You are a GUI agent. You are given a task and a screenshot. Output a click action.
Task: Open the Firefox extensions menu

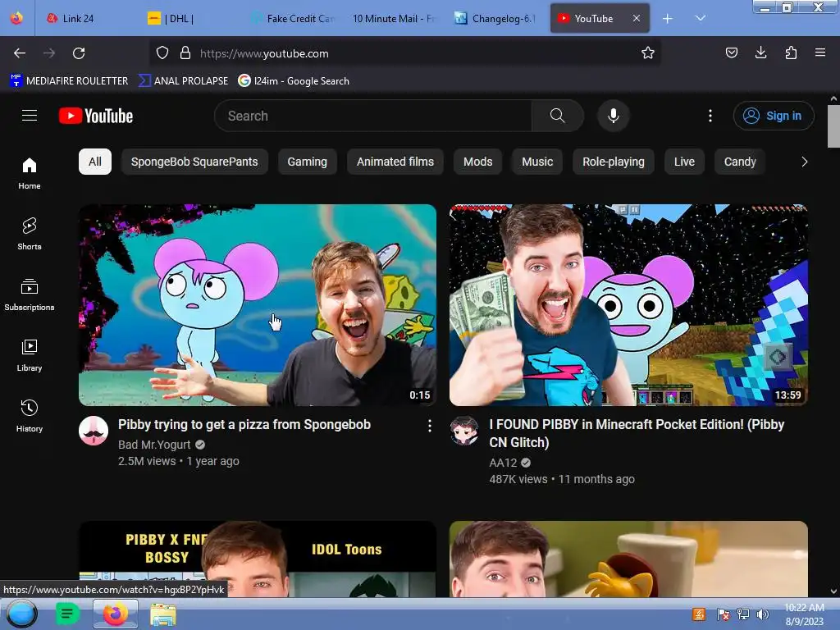click(x=791, y=52)
